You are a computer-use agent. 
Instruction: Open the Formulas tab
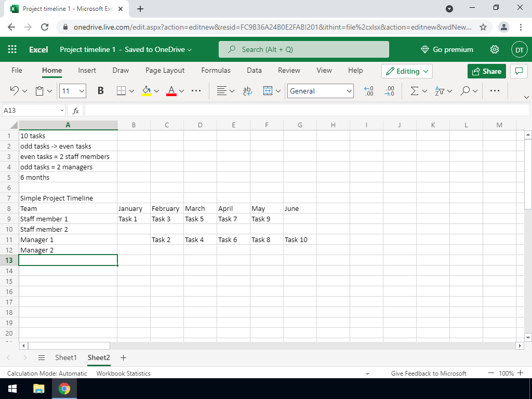point(216,70)
